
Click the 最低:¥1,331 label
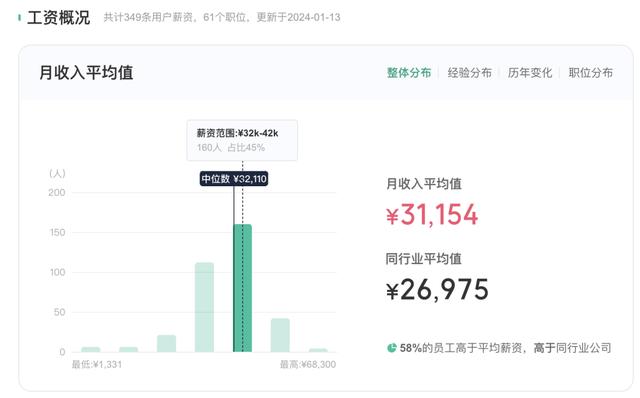tap(97, 364)
